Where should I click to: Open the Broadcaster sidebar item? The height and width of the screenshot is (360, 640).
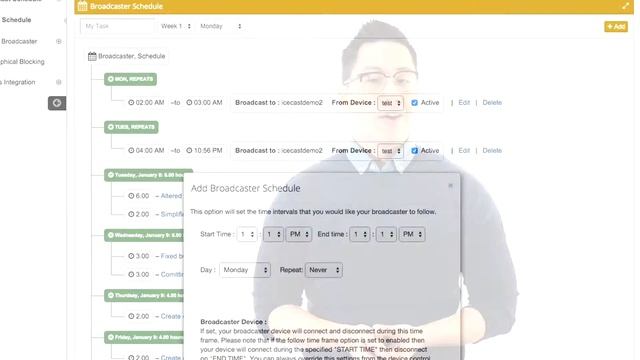[x=19, y=41]
